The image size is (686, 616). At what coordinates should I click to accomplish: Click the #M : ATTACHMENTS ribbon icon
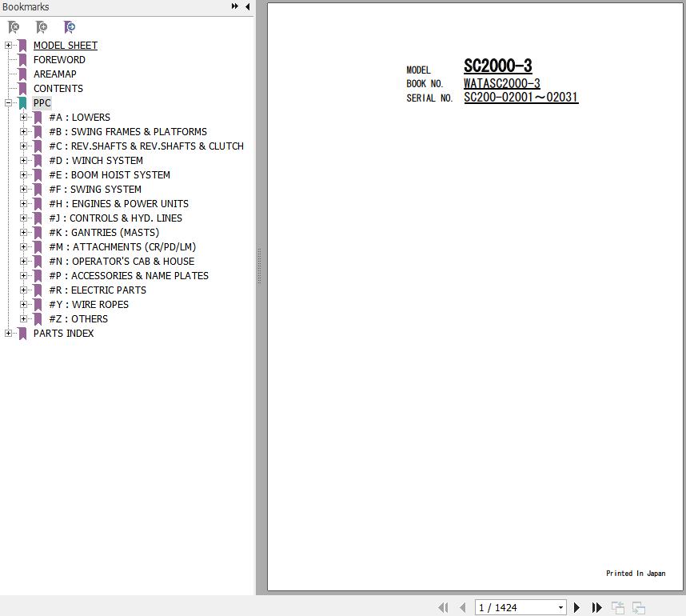(38, 247)
